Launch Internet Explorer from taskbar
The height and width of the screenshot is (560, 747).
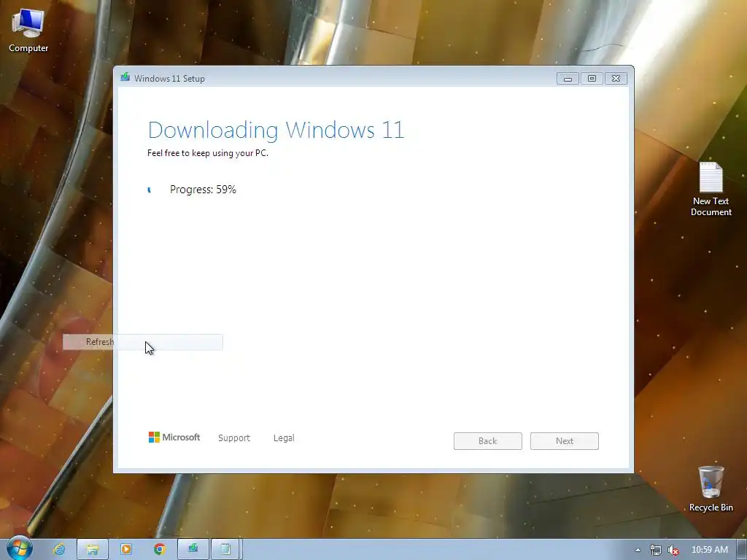click(59, 549)
